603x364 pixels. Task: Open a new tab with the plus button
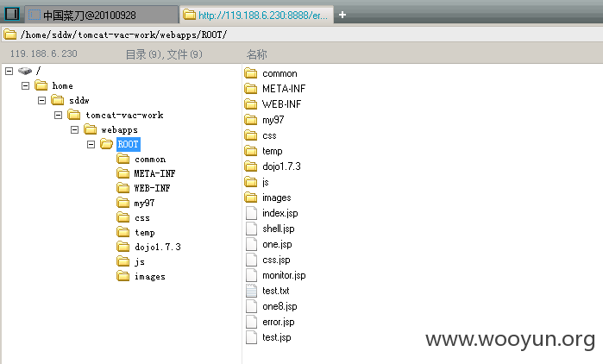click(342, 15)
